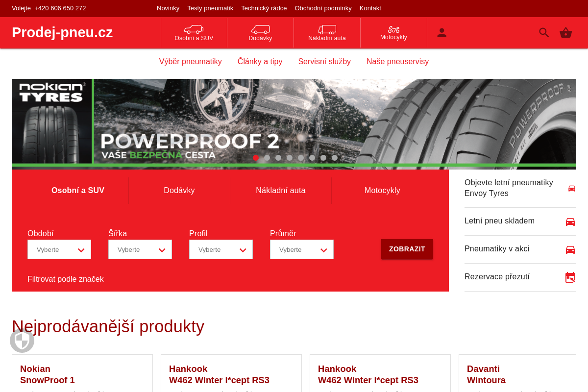Click the ZOBRAZIT button
This screenshot has height=392, width=588.
coord(407,249)
